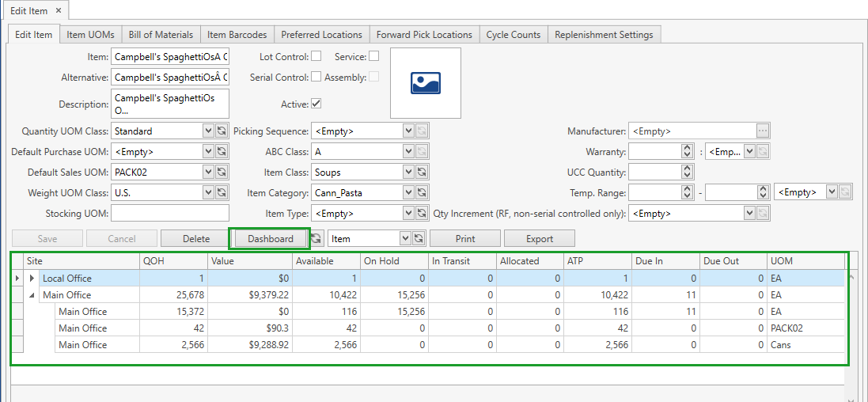Toggle the Serial Control checkbox

(316, 78)
